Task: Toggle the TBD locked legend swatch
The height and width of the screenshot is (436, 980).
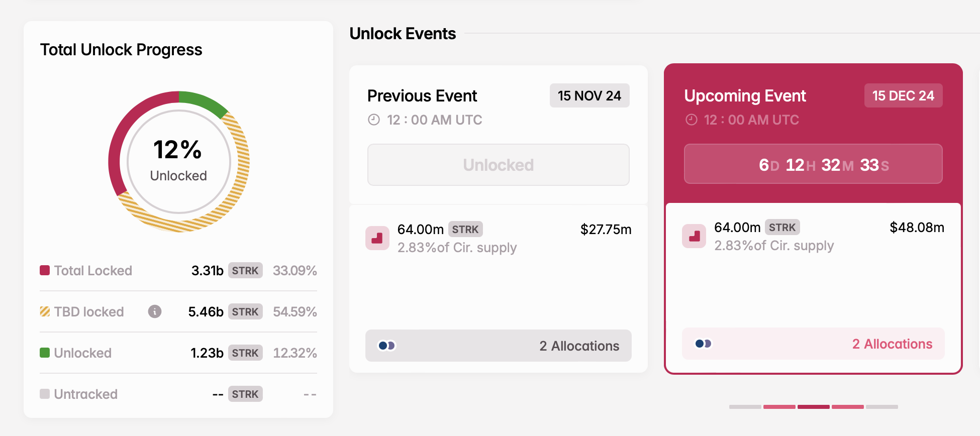Action: tap(44, 311)
